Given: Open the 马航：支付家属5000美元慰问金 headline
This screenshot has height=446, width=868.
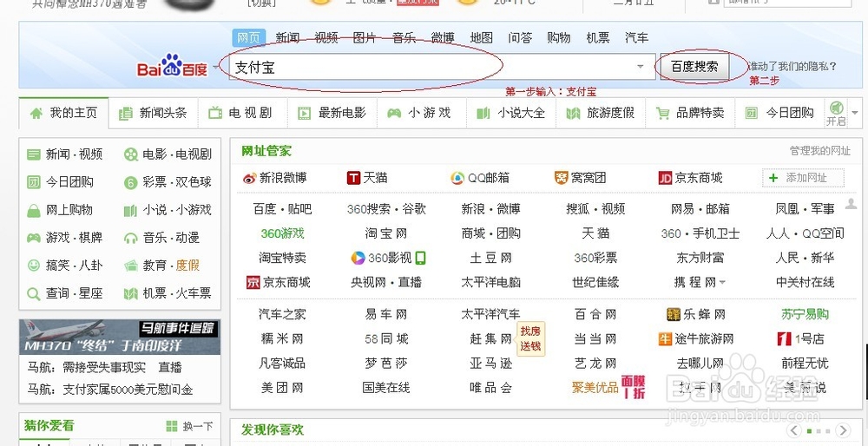Looking at the screenshot, I should point(110,390).
